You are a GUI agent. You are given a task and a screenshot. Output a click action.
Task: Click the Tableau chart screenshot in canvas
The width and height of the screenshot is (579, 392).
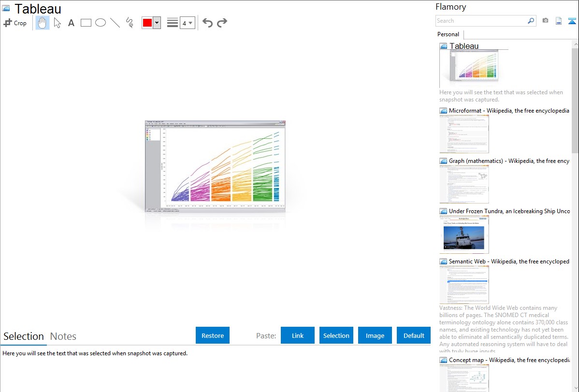(x=215, y=166)
